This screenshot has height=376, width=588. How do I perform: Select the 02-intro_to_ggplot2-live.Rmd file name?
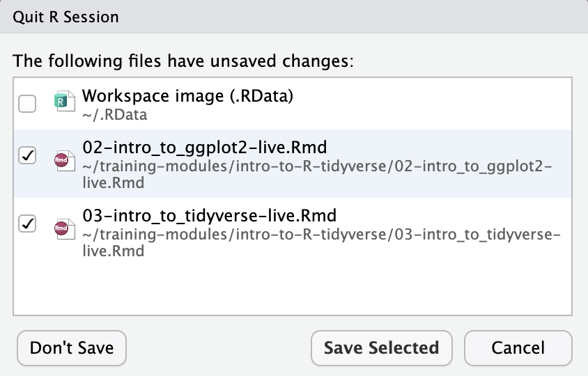[205, 148]
